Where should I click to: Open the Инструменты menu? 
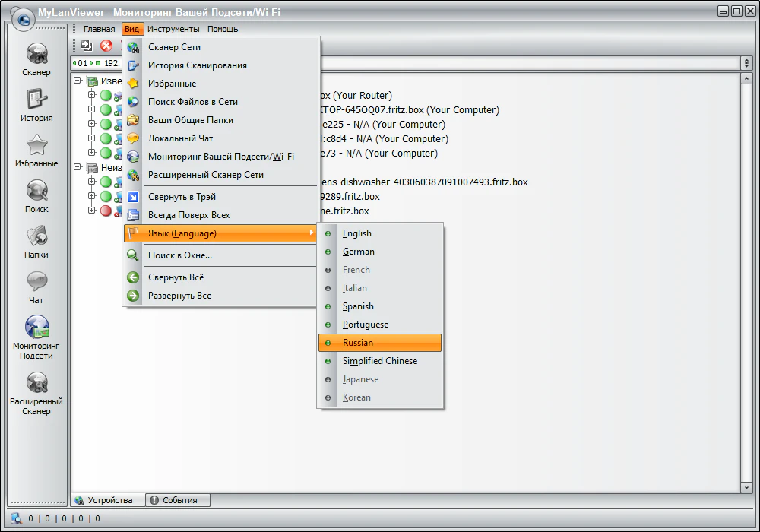point(173,29)
